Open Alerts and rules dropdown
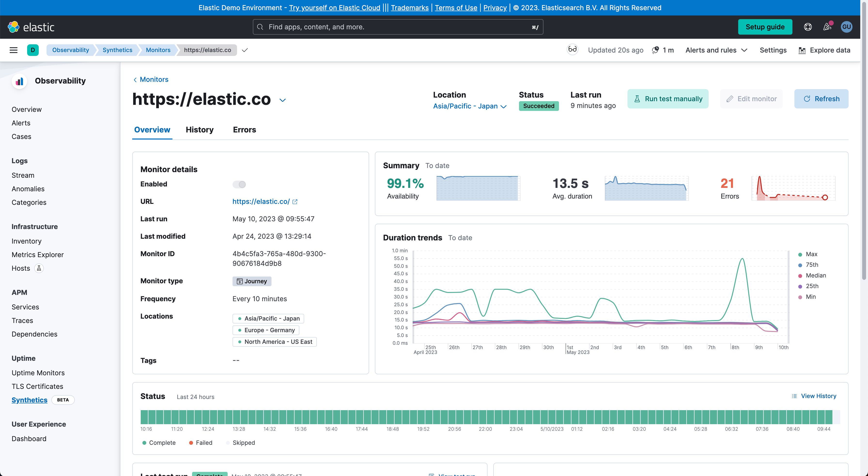This screenshot has width=868, height=476. pos(716,50)
